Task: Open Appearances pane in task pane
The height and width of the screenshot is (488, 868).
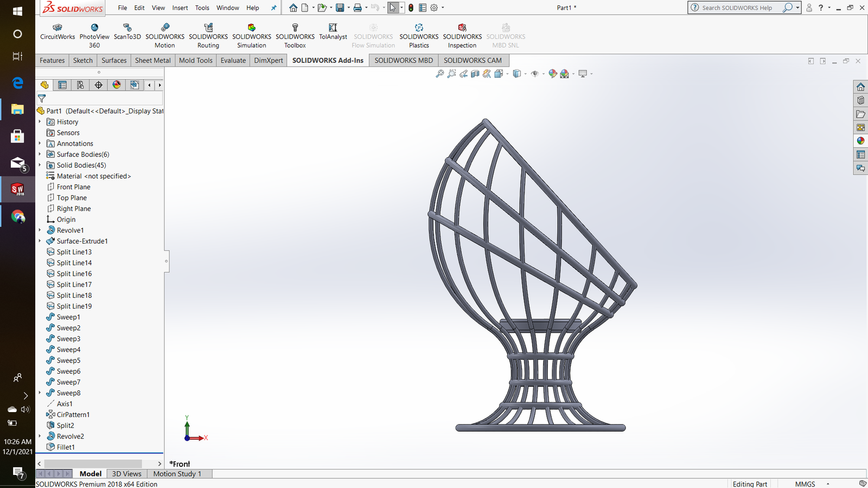Action: (x=860, y=141)
